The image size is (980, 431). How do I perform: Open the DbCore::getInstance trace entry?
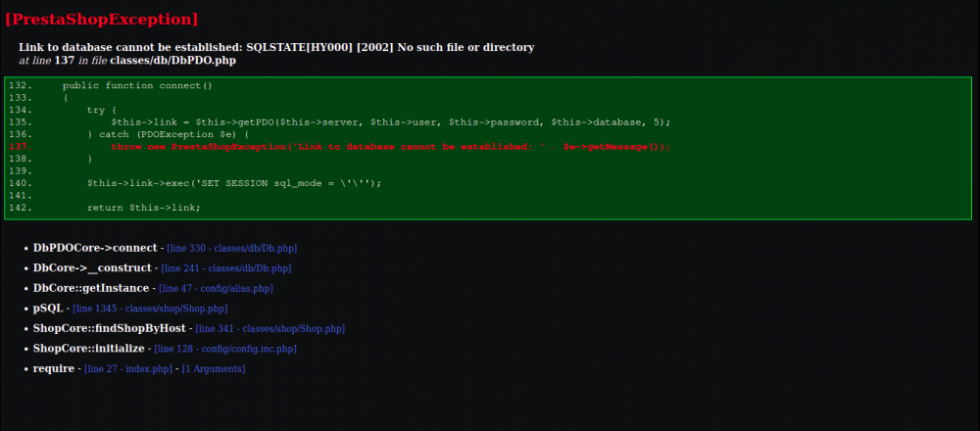click(90, 288)
